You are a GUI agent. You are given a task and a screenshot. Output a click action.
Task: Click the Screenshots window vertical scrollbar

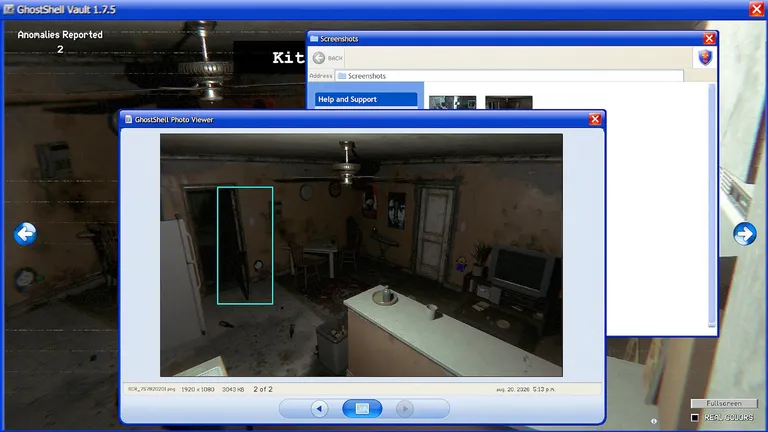712,205
